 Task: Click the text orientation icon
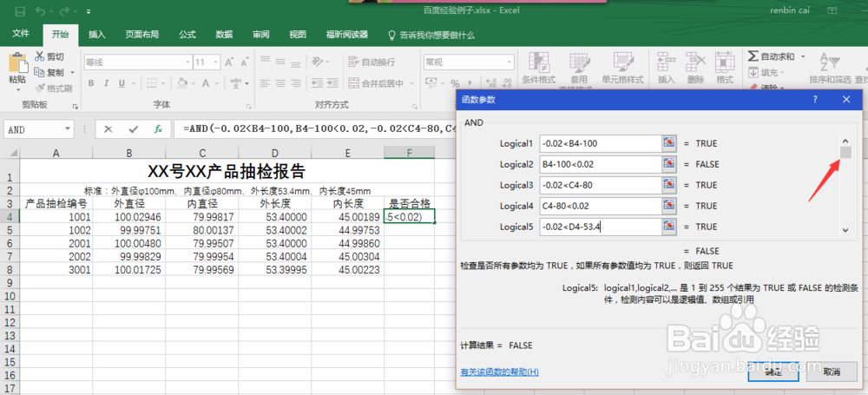click(x=317, y=62)
